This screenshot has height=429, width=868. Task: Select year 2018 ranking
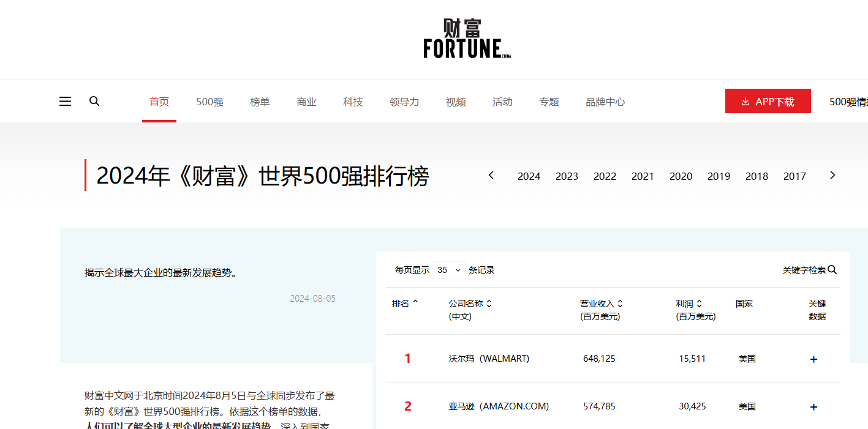click(x=757, y=176)
